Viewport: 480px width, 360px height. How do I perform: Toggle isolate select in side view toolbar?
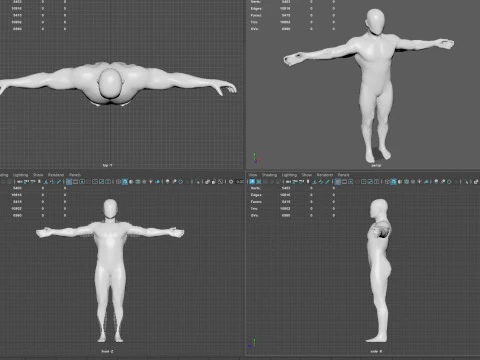coord(466,182)
